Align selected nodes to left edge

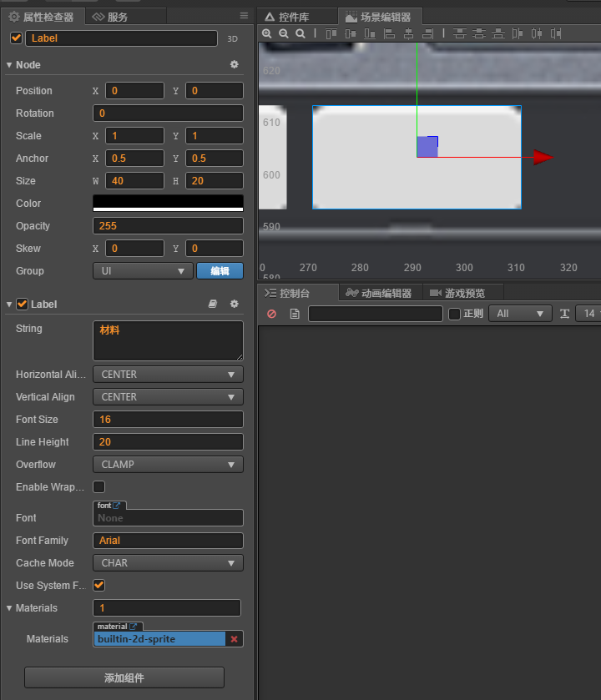[x=389, y=33]
